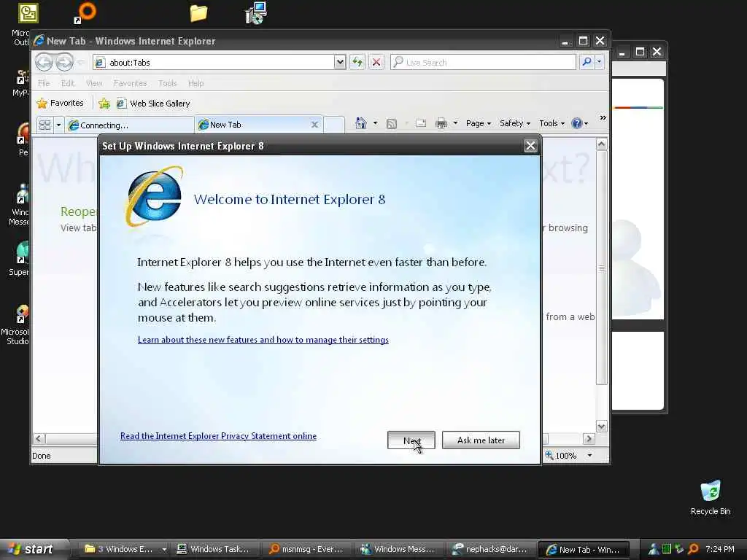The height and width of the screenshot is (560, 747).
Task: Close the New Tab tab
Action: click(314, 125)
